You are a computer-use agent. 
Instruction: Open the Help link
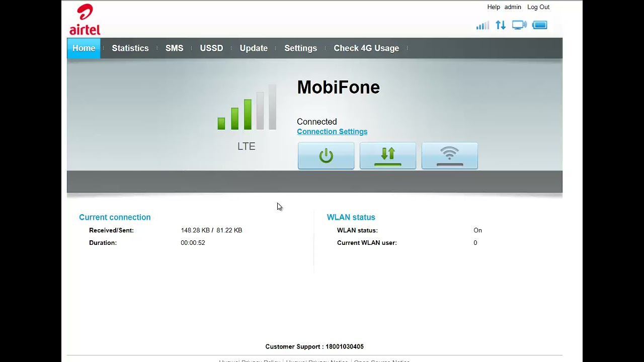click(494, 7)
